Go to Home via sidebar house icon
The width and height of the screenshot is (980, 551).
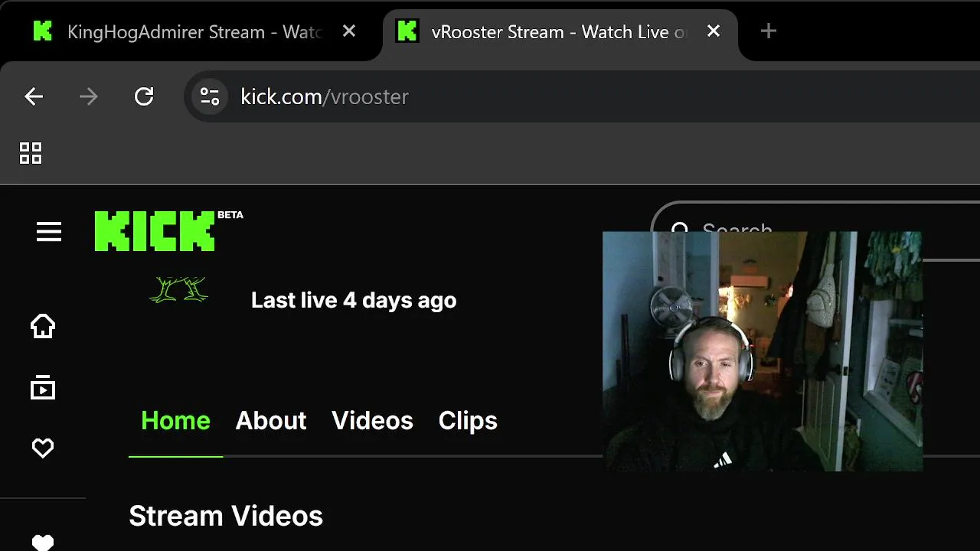coord(43,326)
